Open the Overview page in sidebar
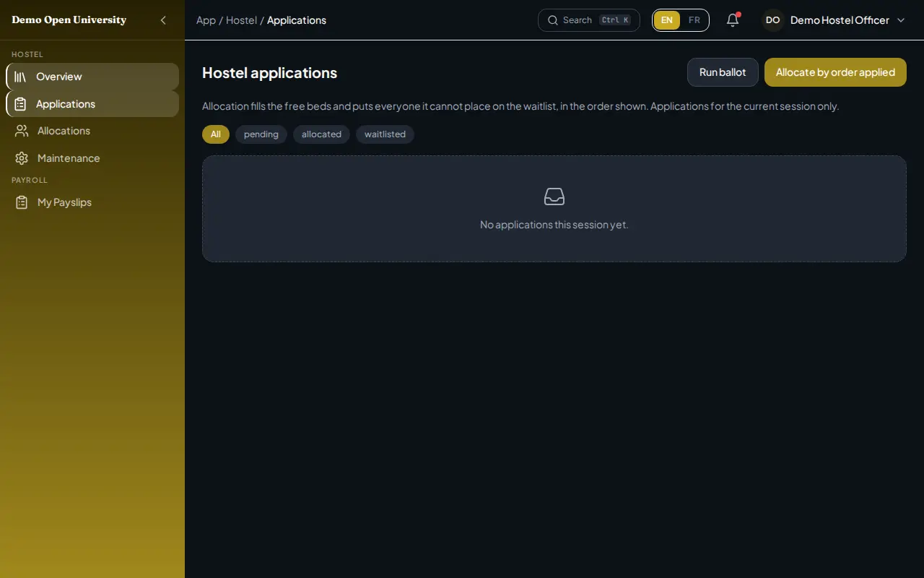 pyautogui.click(x=92, y=77)
